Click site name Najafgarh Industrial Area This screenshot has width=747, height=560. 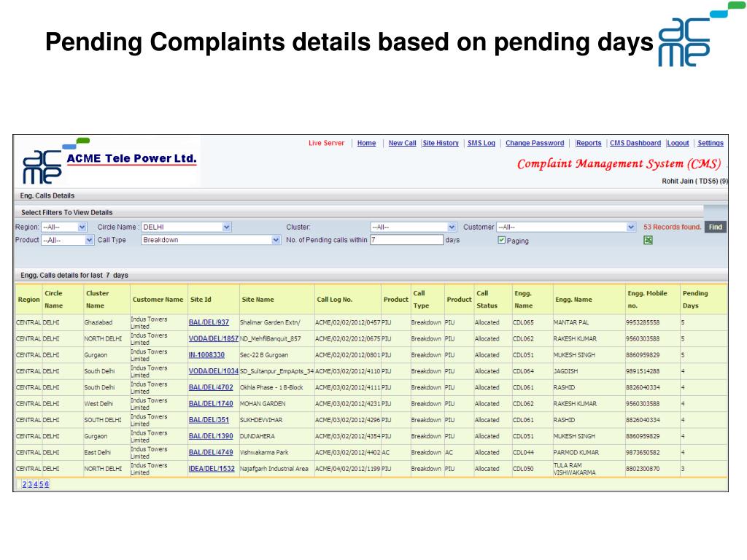tap(274, 469)
